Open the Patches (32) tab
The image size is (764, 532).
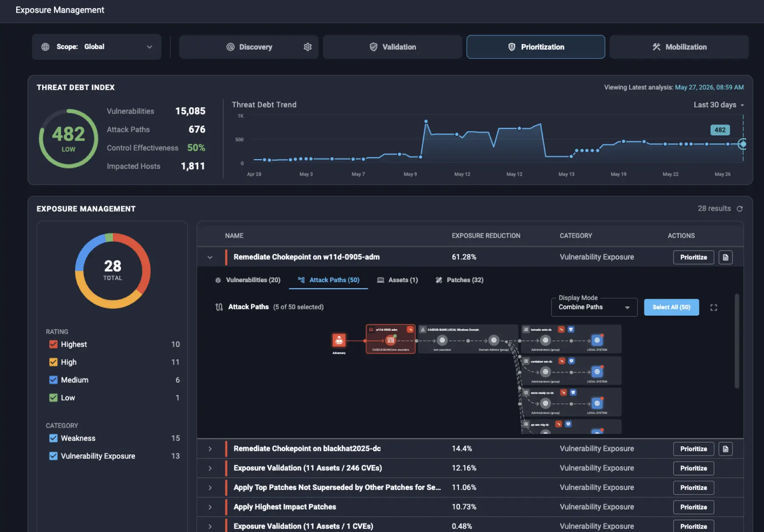[x=460, y=280]
